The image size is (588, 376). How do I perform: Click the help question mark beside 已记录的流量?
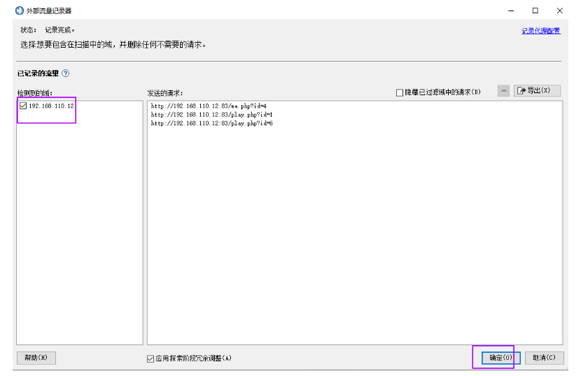tap(66, 74)
